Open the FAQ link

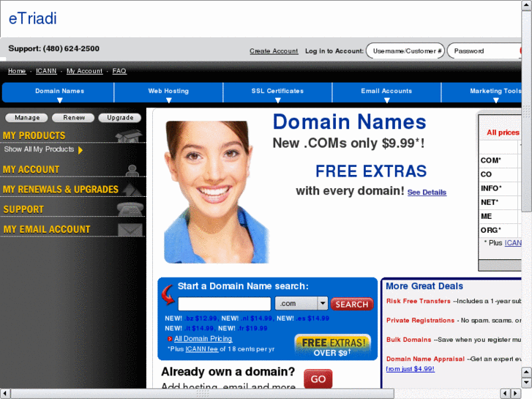119,71
